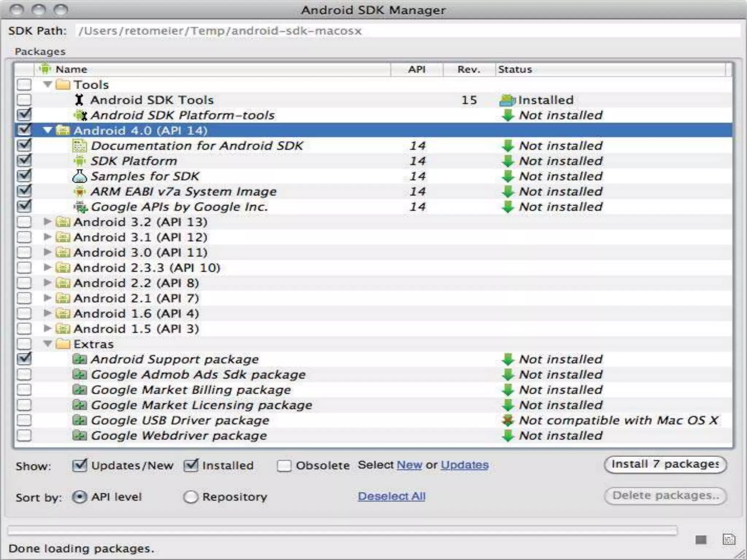Click the New link
The height and width of the screenshot is (560, 747).
pos(409,465)
